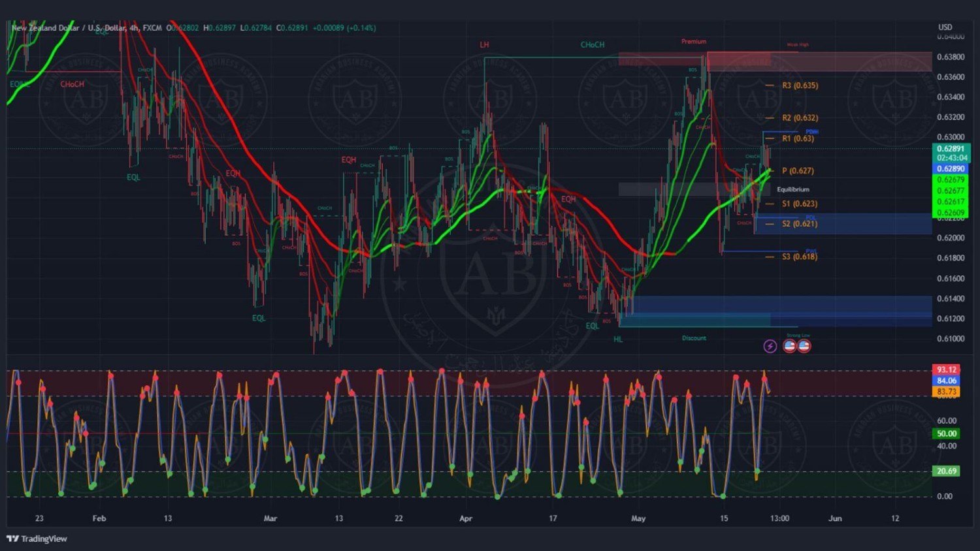Viewport: 980px width, 551px height.
Task: Click the H0.62897 high value in header
Action: pos(220,28)
